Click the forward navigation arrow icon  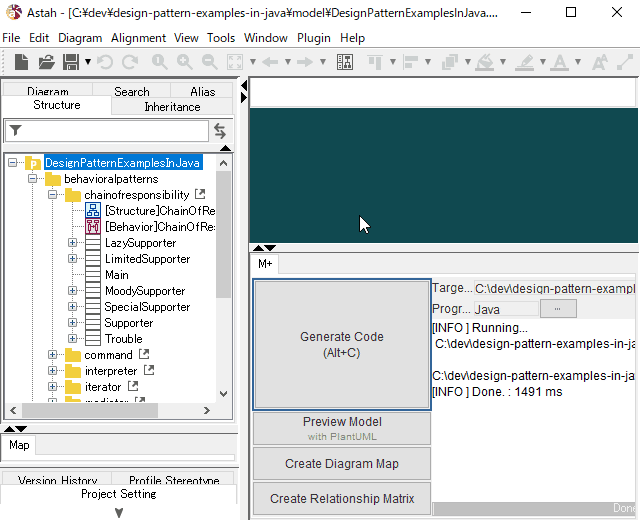pyautogui.click(x=305, y=62)
